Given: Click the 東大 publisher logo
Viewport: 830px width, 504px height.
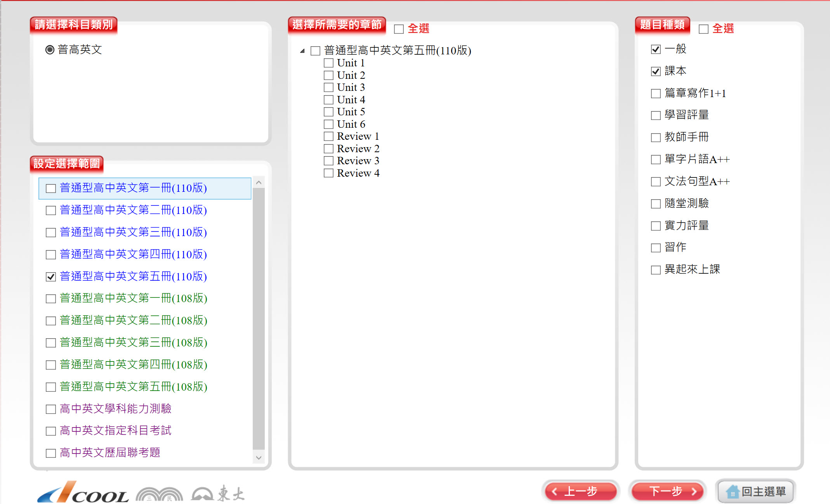Looking at the screenshot, I should 218,494.
